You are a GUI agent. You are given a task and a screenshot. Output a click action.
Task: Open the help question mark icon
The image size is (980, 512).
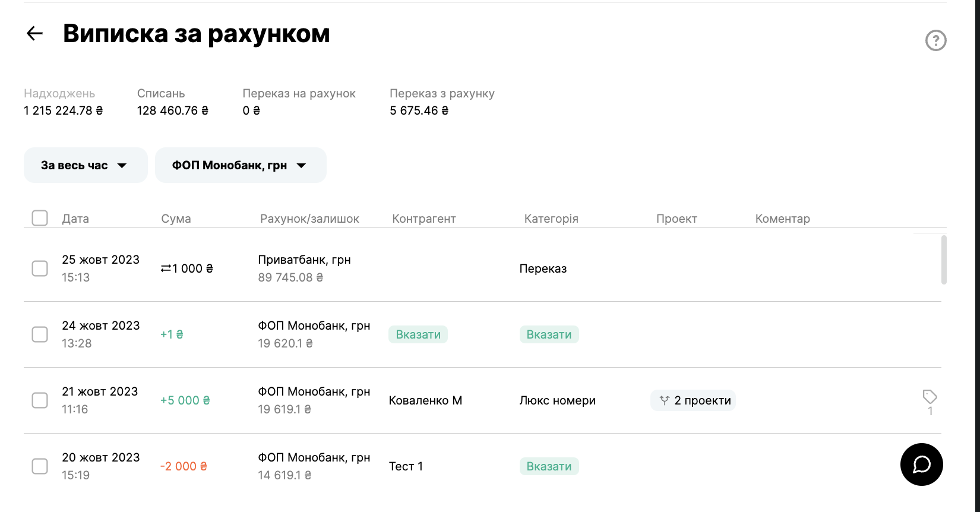point(936,40)
